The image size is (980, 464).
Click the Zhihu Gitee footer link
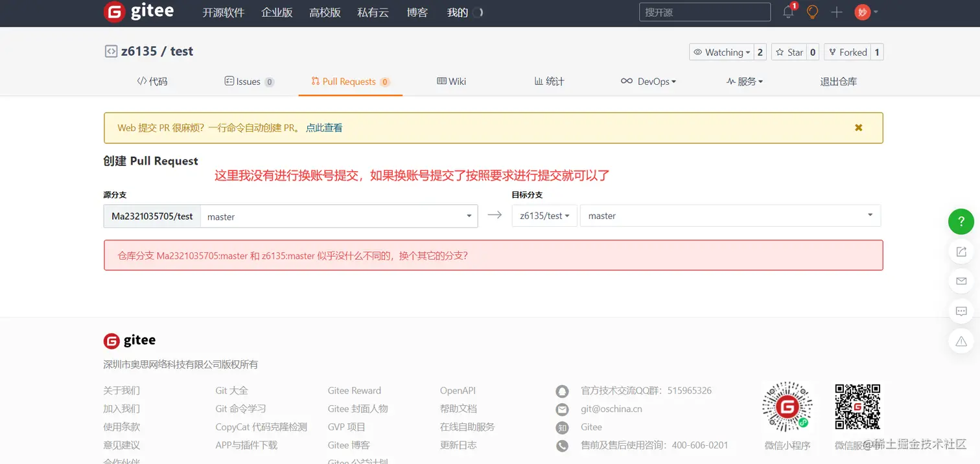[x=591, y=427]
